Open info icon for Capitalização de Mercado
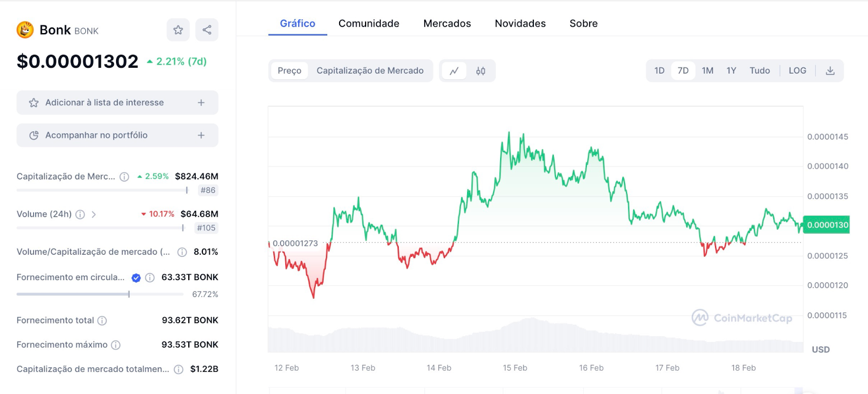 [x=124, y=177]
